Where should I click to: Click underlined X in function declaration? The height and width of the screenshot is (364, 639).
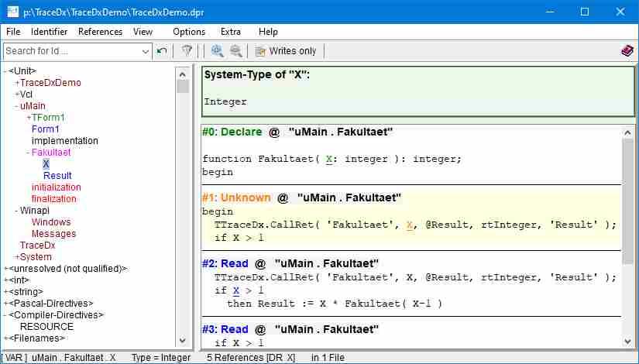coord(329,160)
